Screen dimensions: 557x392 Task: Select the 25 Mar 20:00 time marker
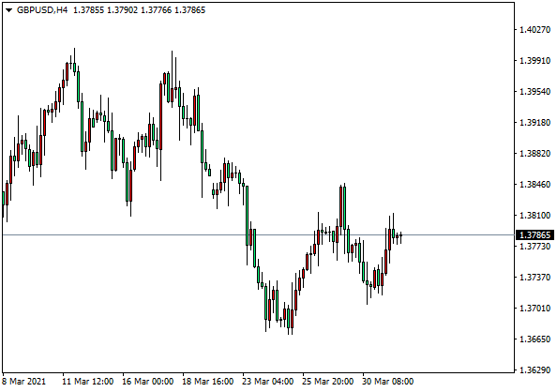tap(328, 382)
